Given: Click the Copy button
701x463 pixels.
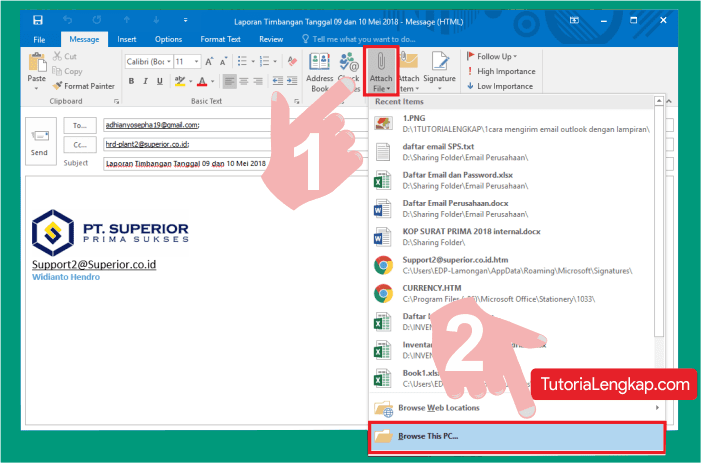Looking at the screenshot, I should pos(68,71).
